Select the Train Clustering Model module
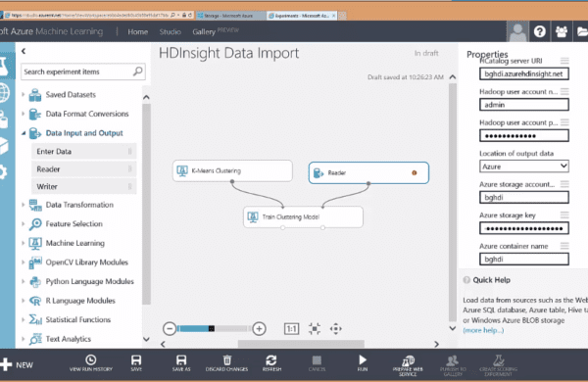The width and height of the screenshot is (588, 382). [303, 217]
